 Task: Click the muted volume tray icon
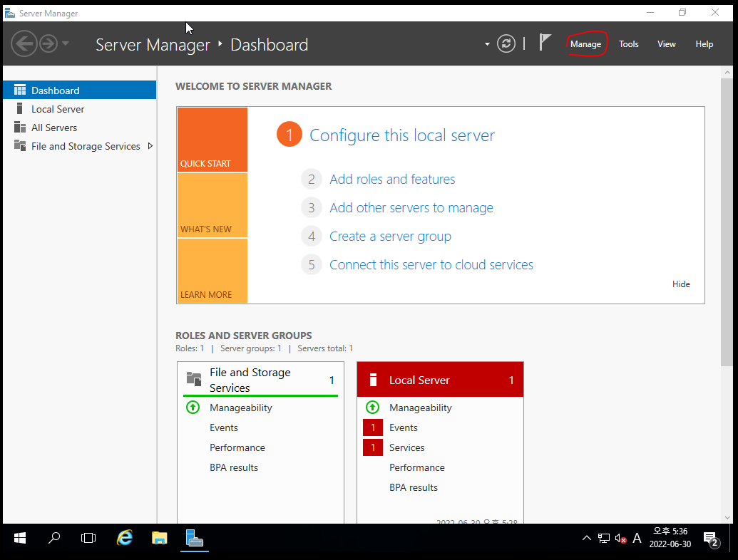pyautogui.click(x=620, y=539)
